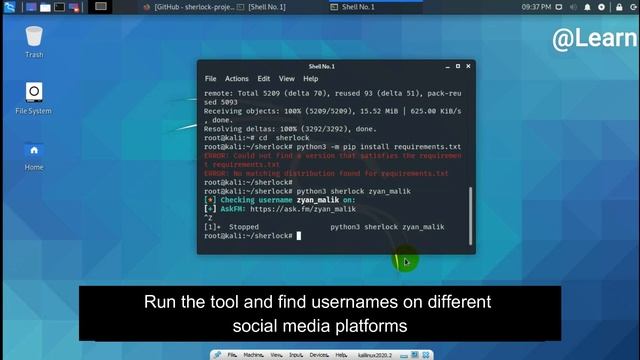This screenshot has width=640, height=360.
Task: Open the terminal View menu
Action: pos(287,79)
